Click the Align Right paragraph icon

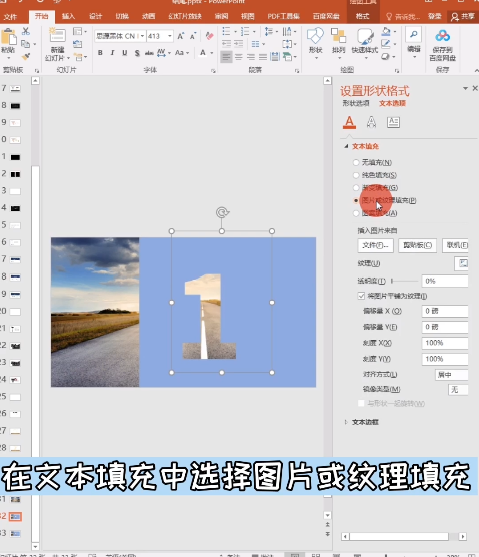click(x=251, y=57)
